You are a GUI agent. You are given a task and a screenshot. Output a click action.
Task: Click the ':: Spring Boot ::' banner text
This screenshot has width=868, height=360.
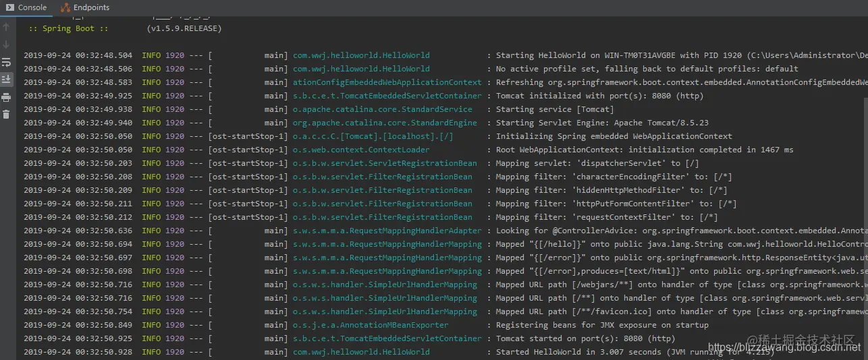(x=68, y=28)
